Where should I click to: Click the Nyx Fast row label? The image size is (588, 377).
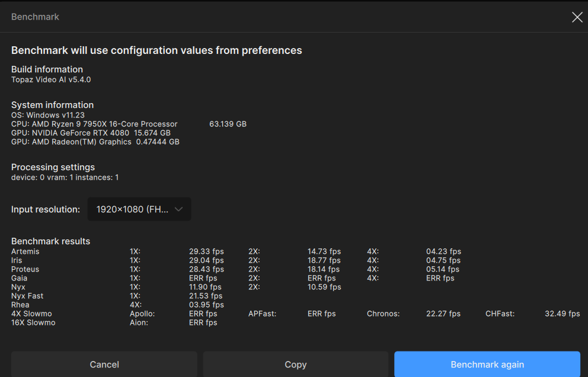click(27, 296)
